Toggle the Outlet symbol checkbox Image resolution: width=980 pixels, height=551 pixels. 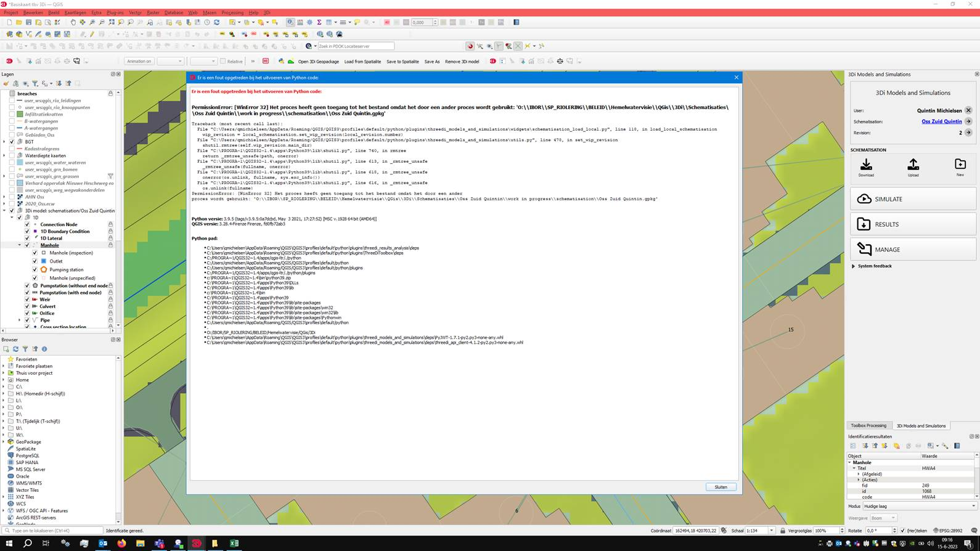tap(35, 261)
